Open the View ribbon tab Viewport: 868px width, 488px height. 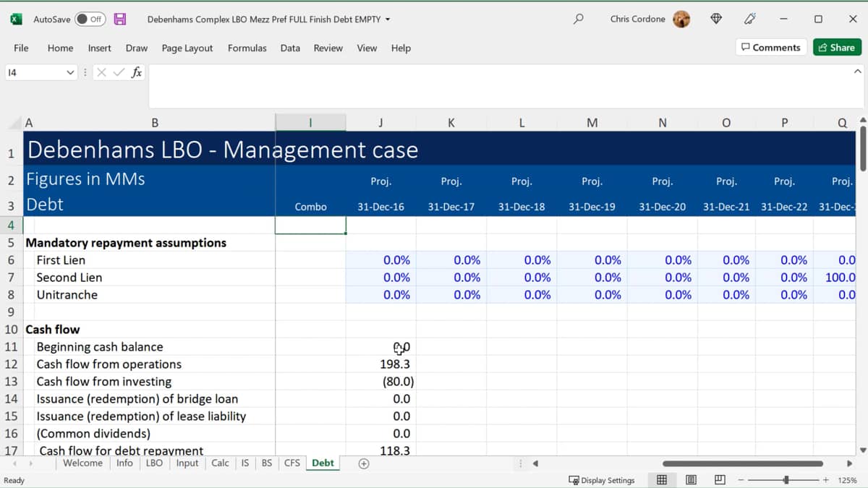pos(367,48)
